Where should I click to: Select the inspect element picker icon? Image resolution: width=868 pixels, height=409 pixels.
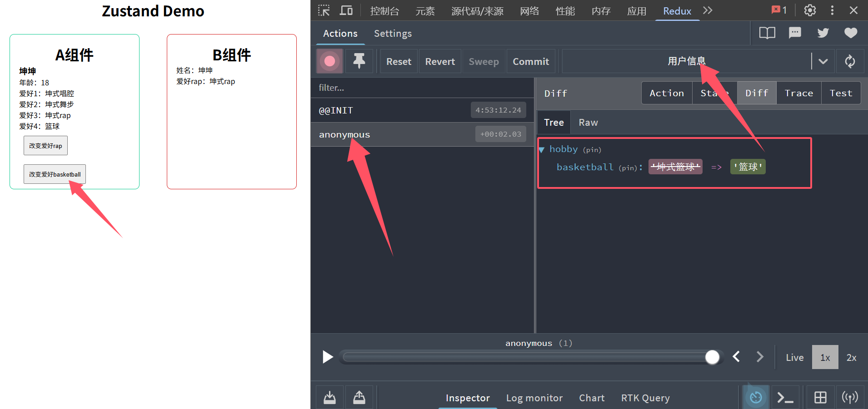324,10
